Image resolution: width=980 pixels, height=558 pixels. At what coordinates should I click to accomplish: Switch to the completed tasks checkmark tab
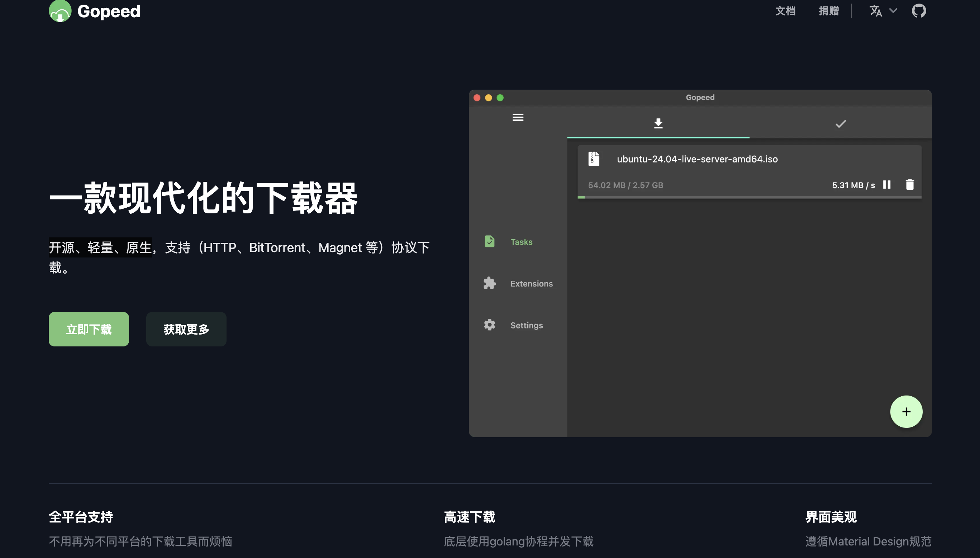click(x=841, y=124)
